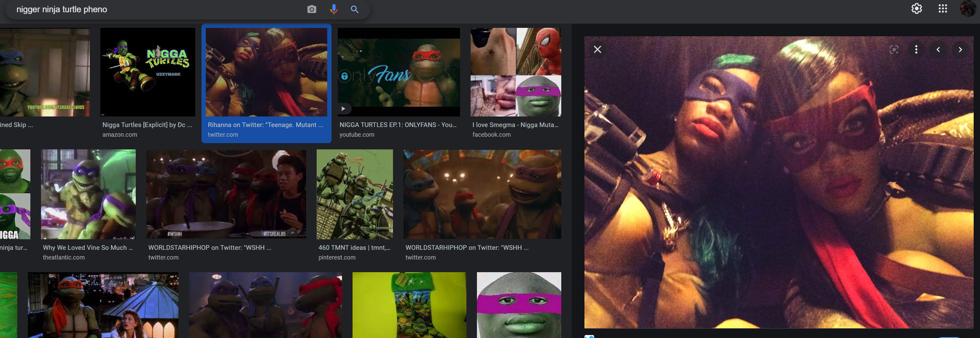Viewport: 980px width, 338px height.
Task: Open the theatlantic.com source link
Action: tap(64, 257)
